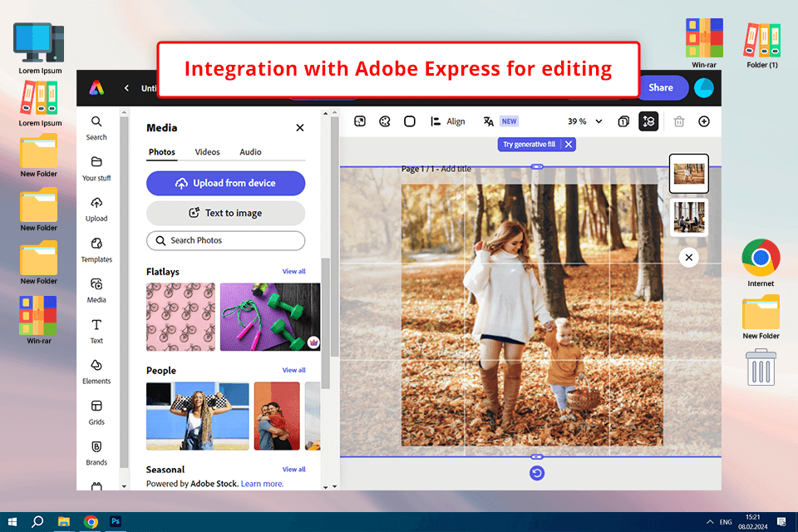Click the pages count icon
Viewport: 798px width, 532px height.
623,121
